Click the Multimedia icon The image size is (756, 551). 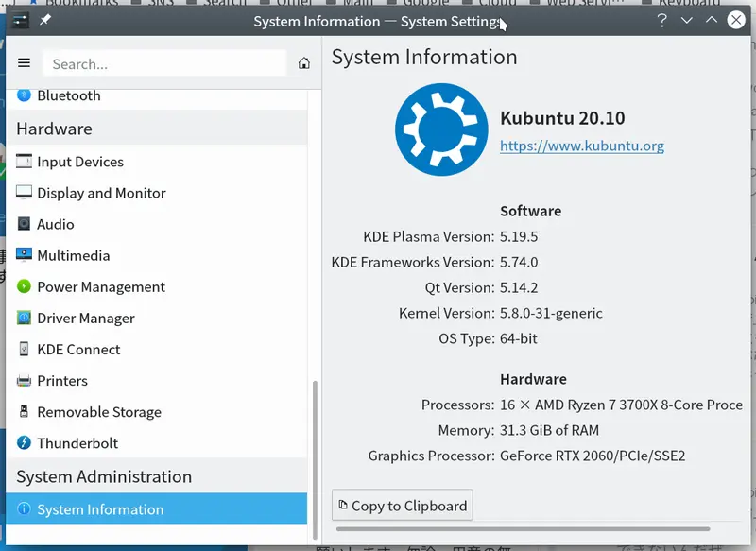[24, 254]
